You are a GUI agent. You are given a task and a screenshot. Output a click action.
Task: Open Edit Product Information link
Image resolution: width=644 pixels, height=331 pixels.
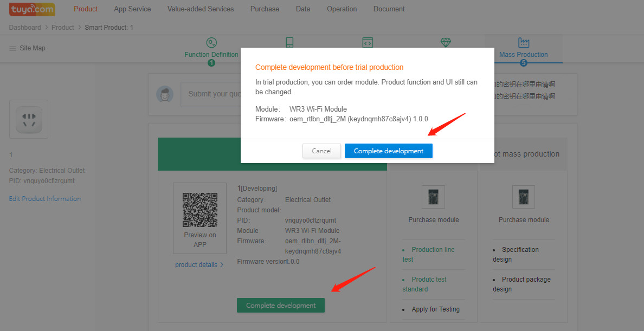(x=45, y=199)
